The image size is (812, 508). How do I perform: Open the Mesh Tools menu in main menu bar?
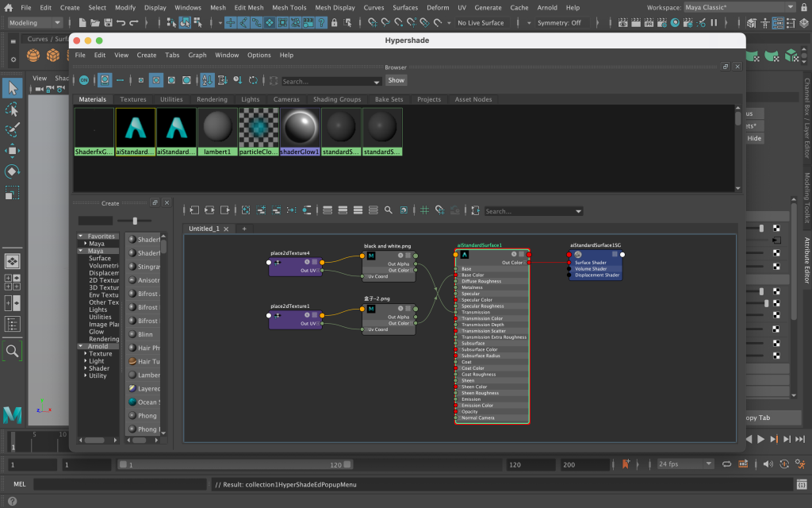coord(289,7)
